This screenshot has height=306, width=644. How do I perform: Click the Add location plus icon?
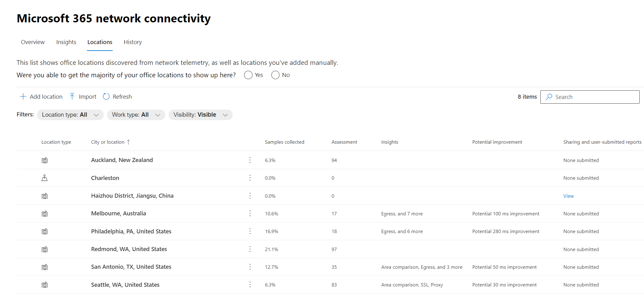tap(23, 97)
